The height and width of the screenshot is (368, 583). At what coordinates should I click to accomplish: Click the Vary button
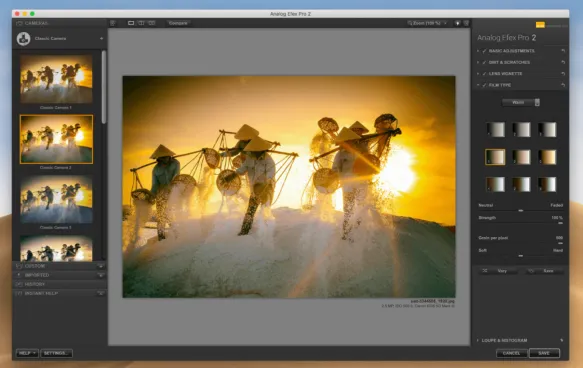(498, 271)
